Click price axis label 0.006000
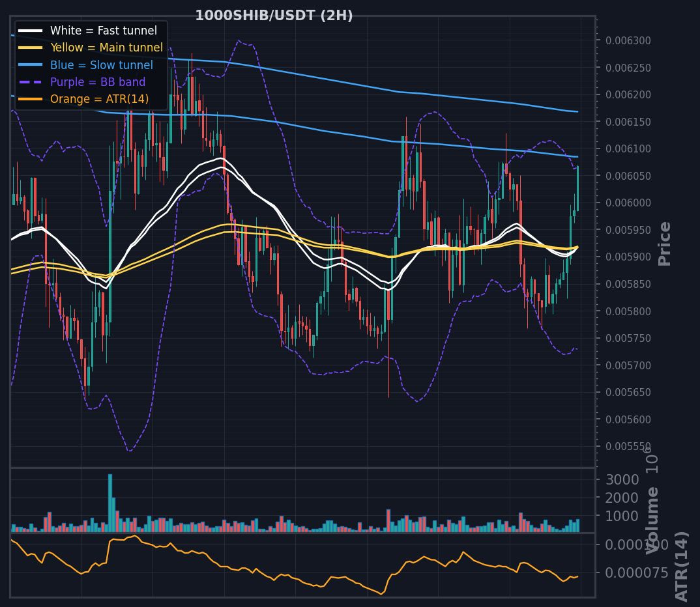The image size is (700, 607). pos(628,203)
